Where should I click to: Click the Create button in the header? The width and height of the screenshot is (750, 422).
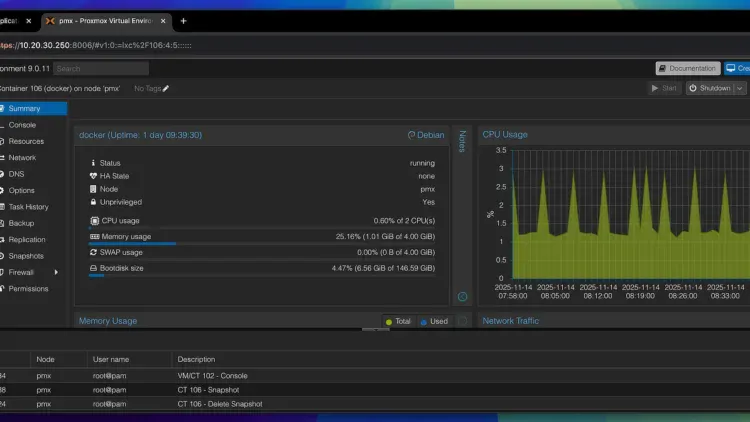737,68
